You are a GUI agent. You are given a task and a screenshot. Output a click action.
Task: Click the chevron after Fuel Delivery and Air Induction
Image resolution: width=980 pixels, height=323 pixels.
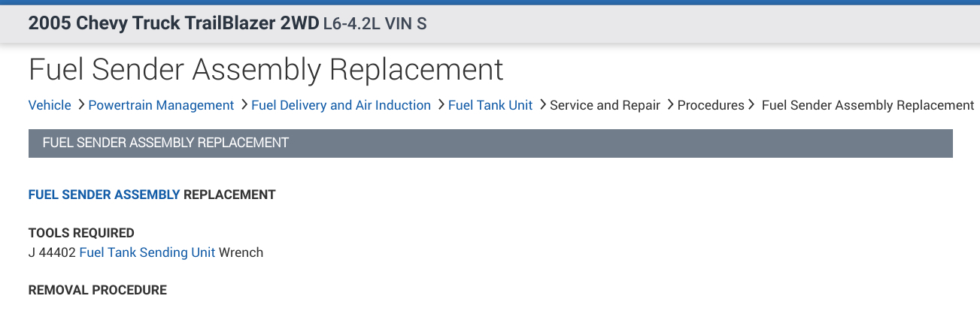pyautogui.click(x=440, y=105)
